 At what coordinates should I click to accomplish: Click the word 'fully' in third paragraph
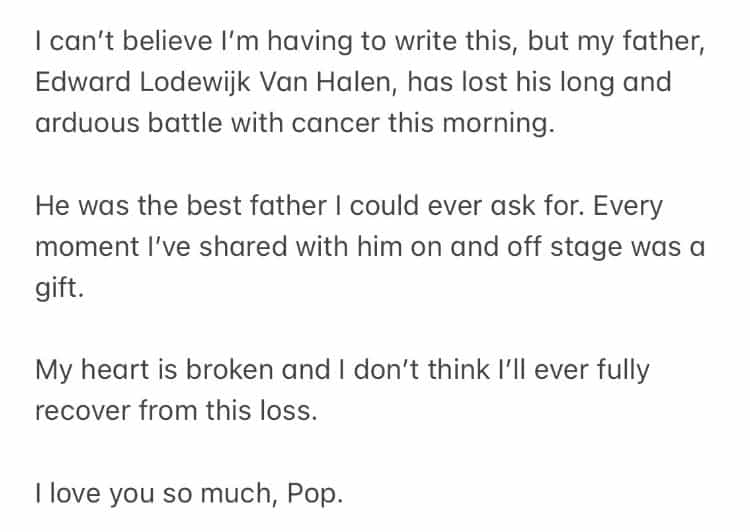623,371
